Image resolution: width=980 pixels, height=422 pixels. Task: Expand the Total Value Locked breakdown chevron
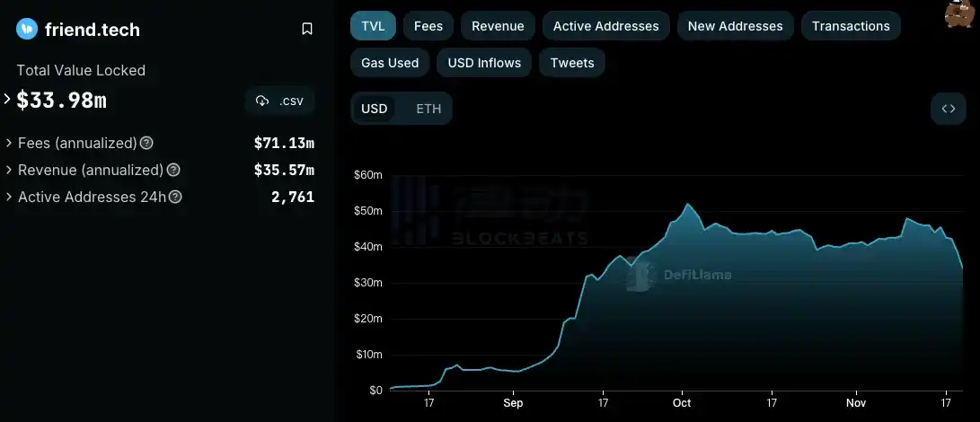7,99
